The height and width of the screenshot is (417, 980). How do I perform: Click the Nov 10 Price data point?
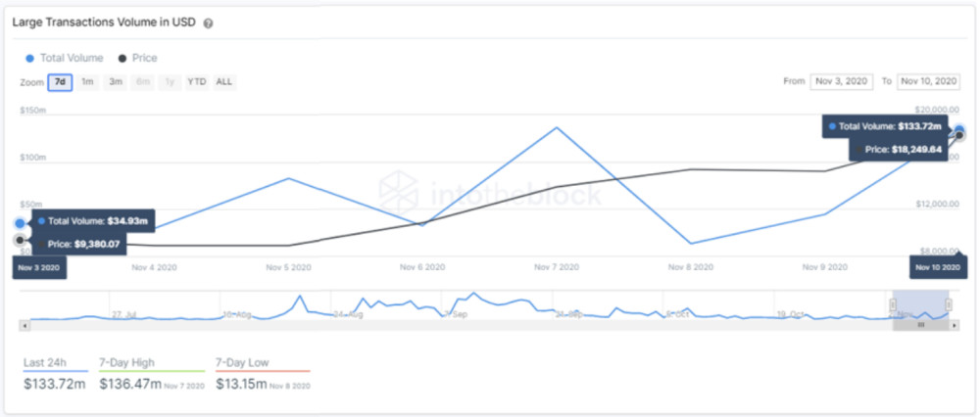point(960,136)
